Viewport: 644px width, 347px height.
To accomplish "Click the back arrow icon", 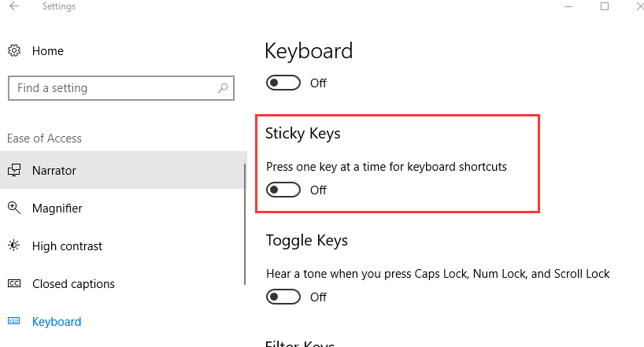I will 14,7.
